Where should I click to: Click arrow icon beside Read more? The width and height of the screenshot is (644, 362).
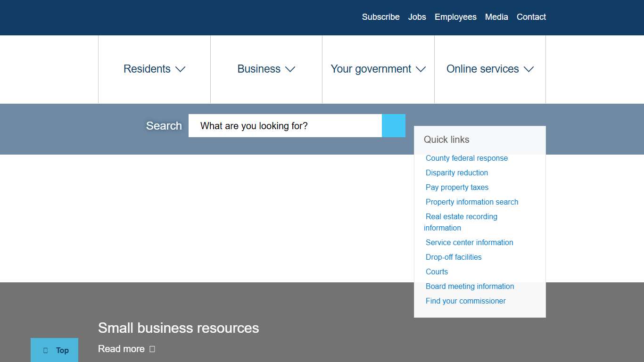click(152, 349)
